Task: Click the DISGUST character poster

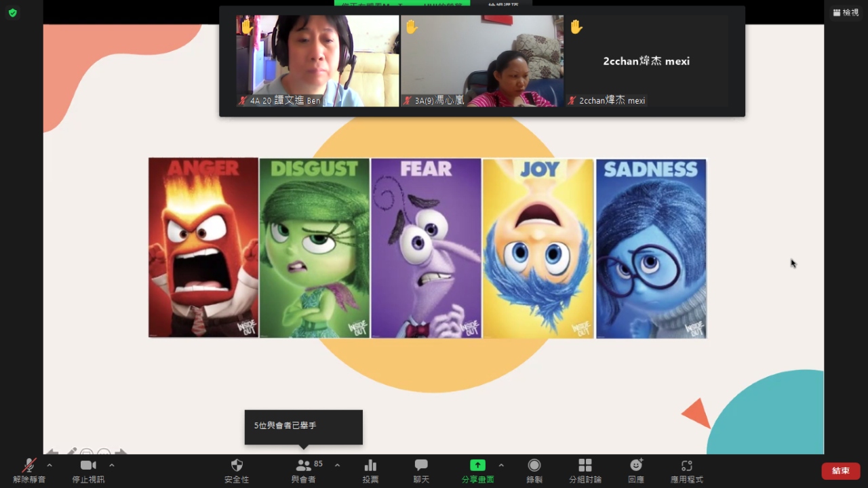Action: (315, 247)
